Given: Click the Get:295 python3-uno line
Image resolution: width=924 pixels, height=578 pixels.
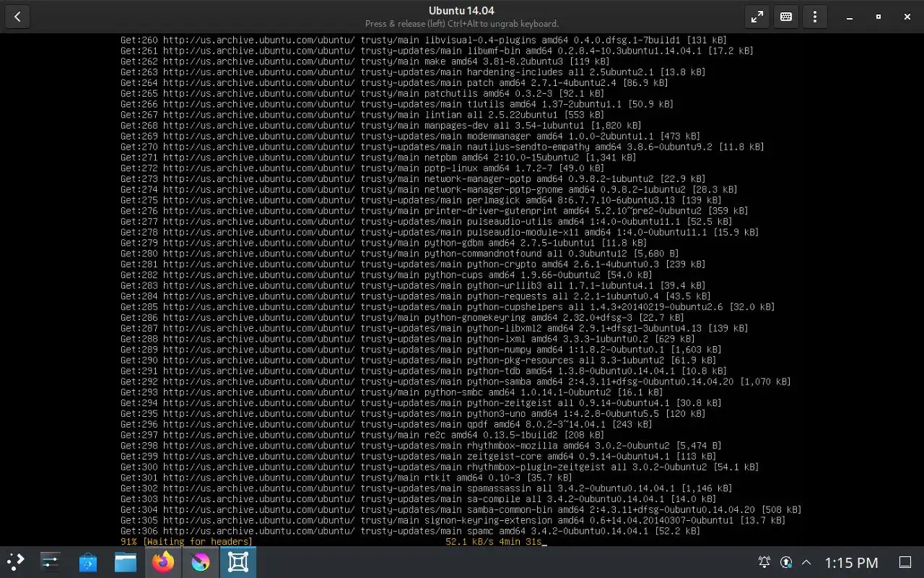Looking at the screenshot, I should tap(413, 413).
